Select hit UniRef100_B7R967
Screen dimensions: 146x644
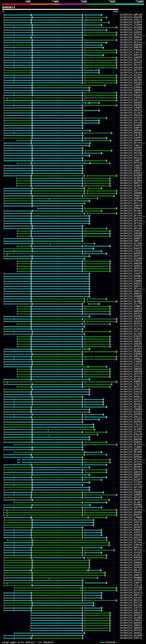coord(131,88)
